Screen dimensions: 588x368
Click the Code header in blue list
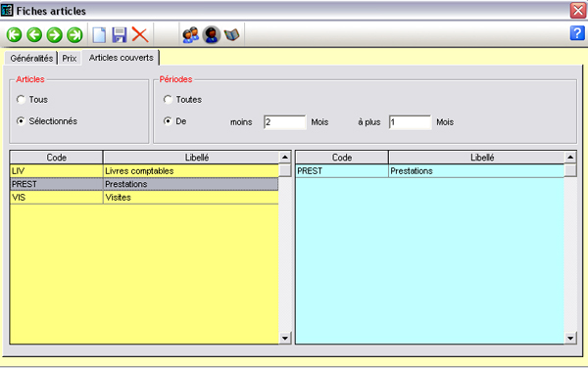tap(342, 158)
